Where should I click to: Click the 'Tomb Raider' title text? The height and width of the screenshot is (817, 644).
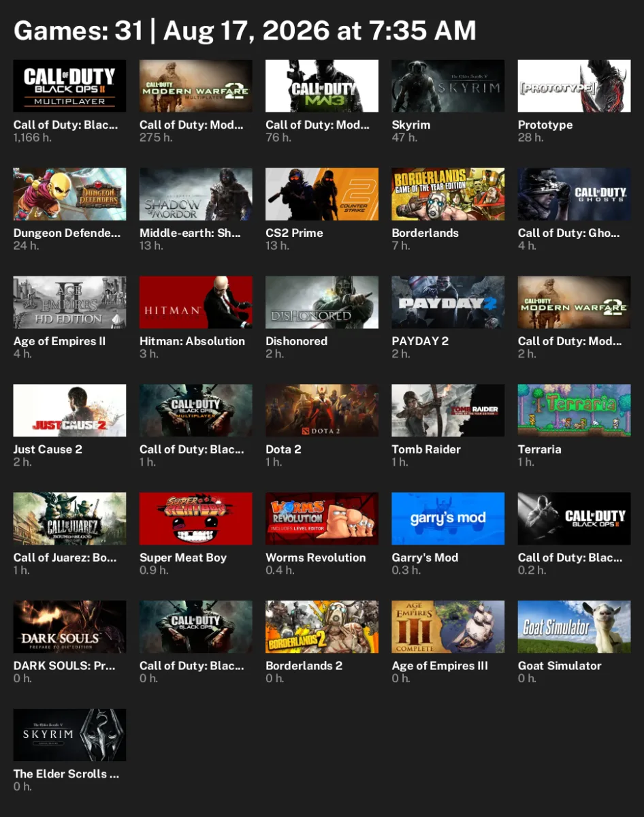(x=426, y=449)
